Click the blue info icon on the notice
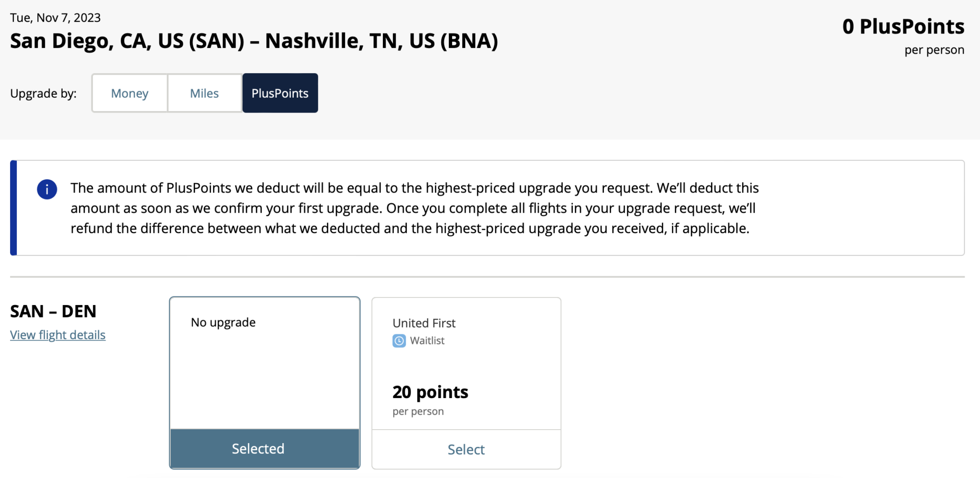The width and height of the screenshot is (980, 478). point(46,189)
